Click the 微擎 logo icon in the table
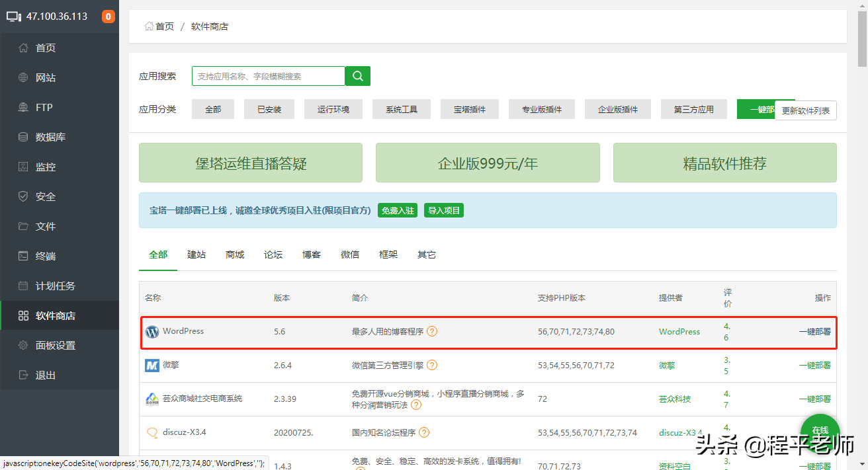 click(152, 365)
